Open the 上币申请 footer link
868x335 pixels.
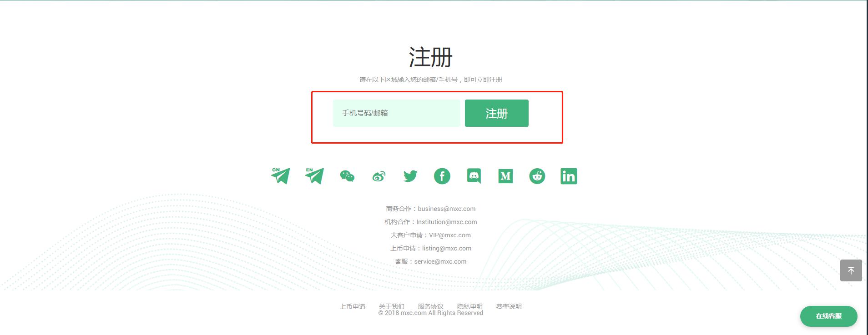353,306
